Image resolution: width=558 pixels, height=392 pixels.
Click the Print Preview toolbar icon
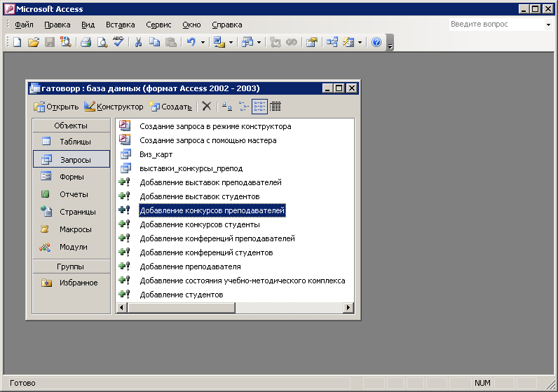coord(102,42)
